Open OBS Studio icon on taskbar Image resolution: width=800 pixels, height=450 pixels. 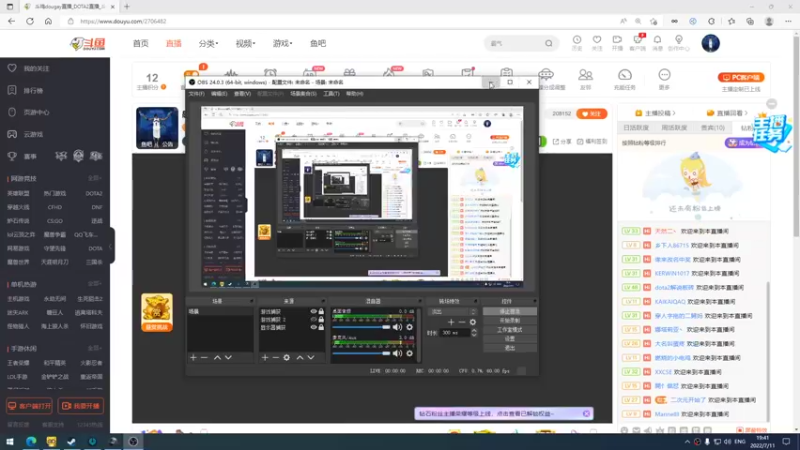click(133, 441)
